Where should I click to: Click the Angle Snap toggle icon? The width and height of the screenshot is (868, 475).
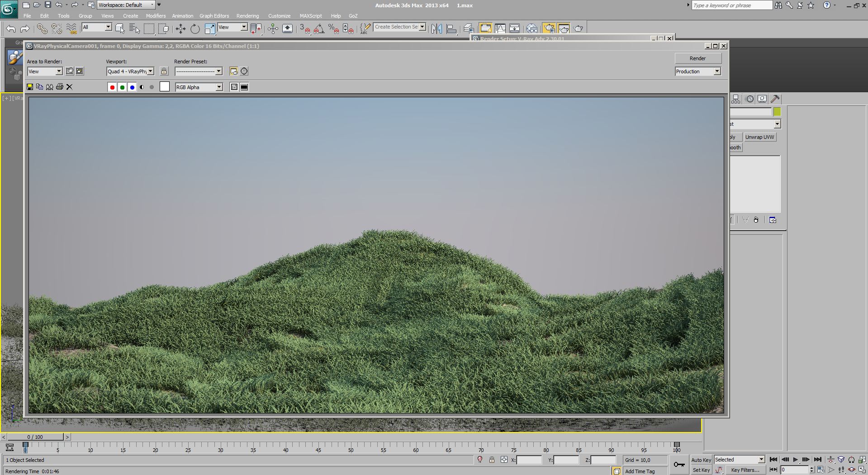319,29
